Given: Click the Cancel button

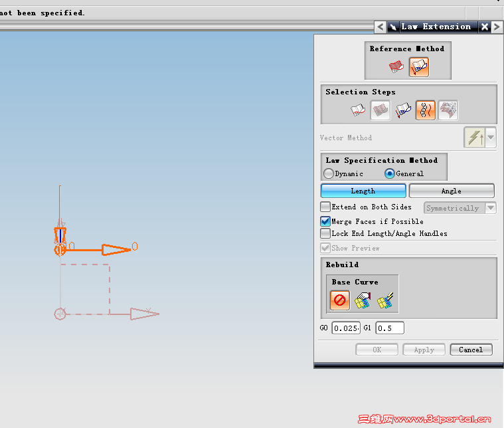Looking at the screenshot, I should click(x=471, y=350).
